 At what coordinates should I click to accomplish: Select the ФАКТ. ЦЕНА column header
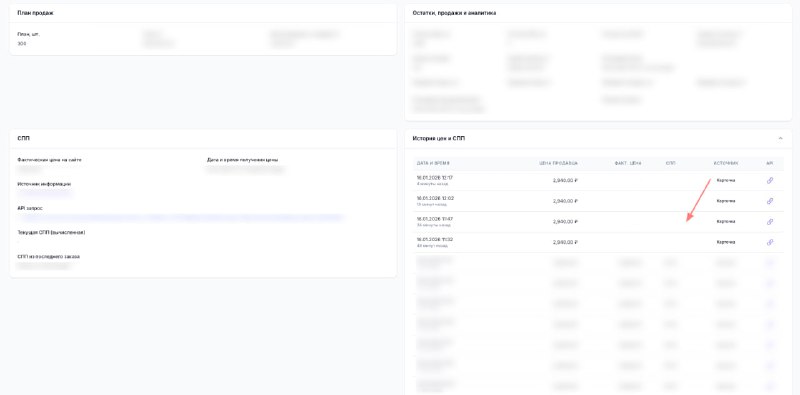tap(628, 163)
